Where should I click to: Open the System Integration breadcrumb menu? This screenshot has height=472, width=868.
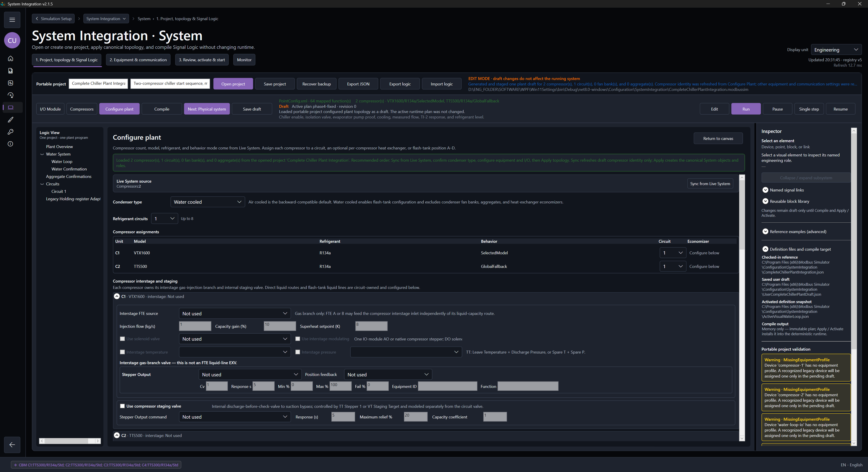coord(106,19)
